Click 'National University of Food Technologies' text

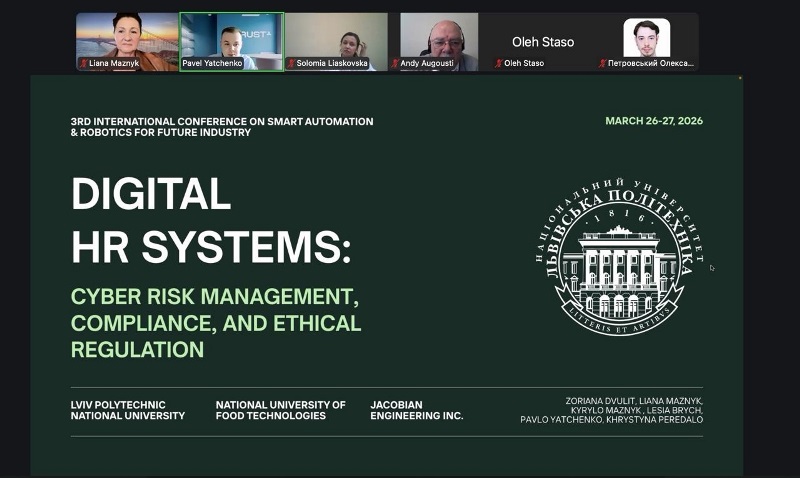280,410
